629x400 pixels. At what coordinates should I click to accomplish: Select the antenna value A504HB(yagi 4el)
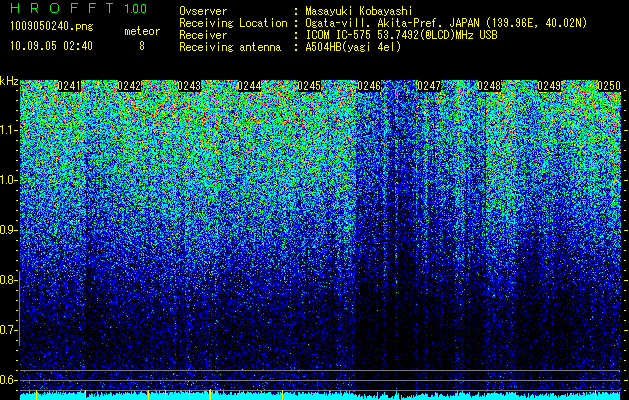353,47
